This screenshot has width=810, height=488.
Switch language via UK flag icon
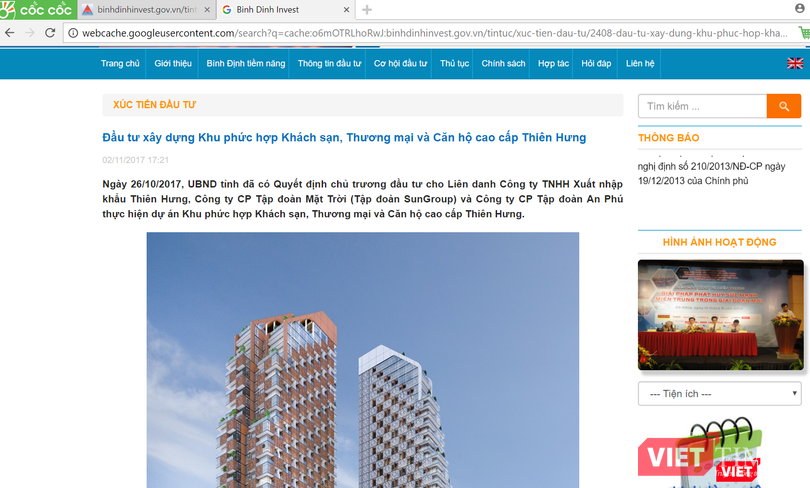[x=795, y=63]
